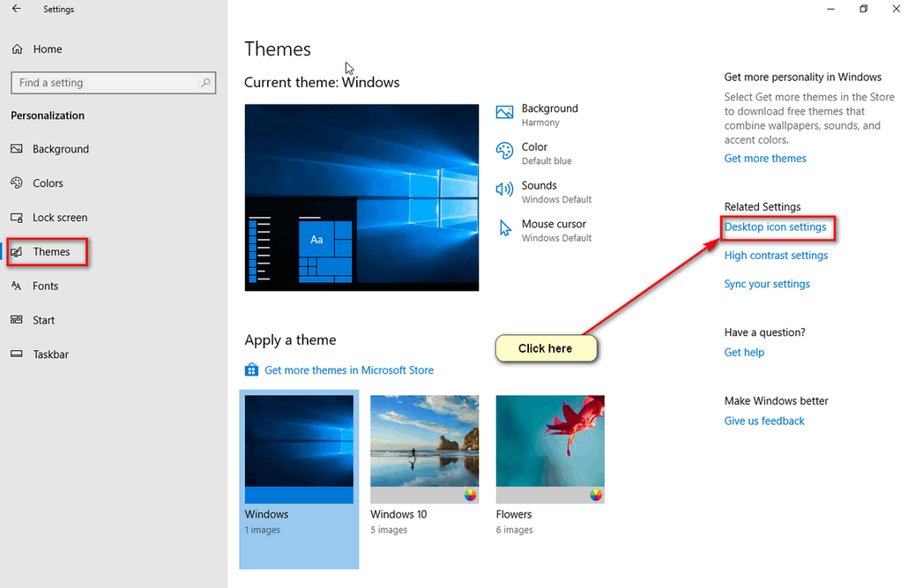Click the Related Settings heading

pos(762,207)
